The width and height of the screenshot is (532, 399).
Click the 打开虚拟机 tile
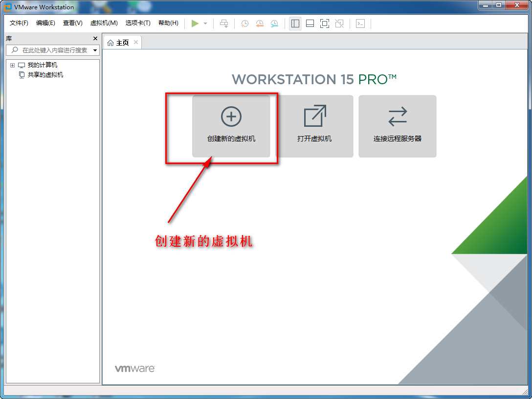314,126
